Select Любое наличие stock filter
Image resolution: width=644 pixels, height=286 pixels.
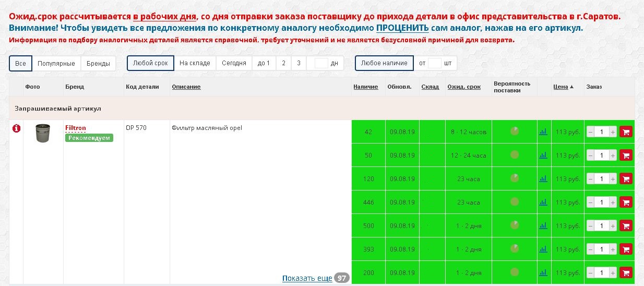tap(384, 63)
